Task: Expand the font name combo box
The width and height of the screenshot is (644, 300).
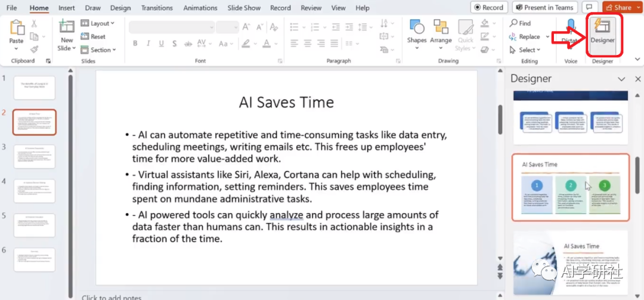Action: click(x=212, y=27)
